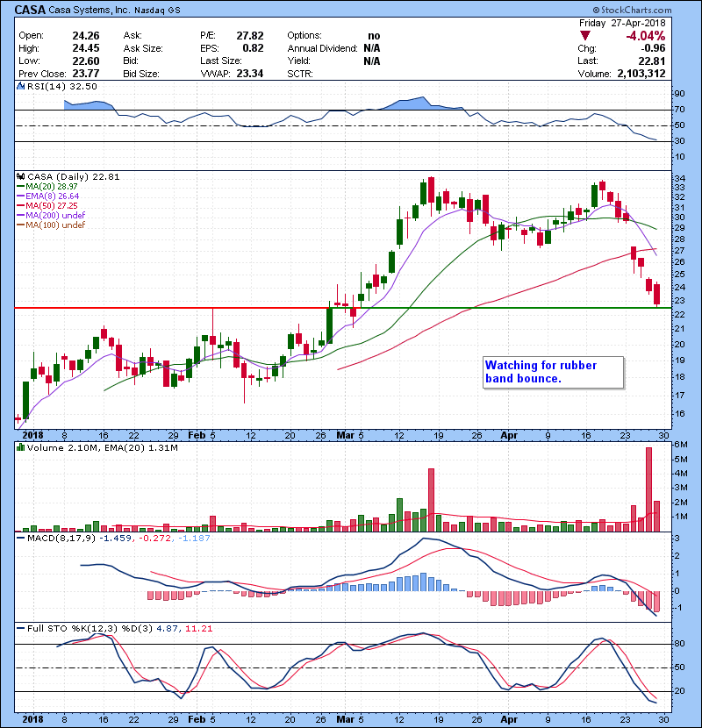Viewport: 702px width, 728px height.
Task: Click the RSI panel area-chart icon
Action: pos(20,86)
